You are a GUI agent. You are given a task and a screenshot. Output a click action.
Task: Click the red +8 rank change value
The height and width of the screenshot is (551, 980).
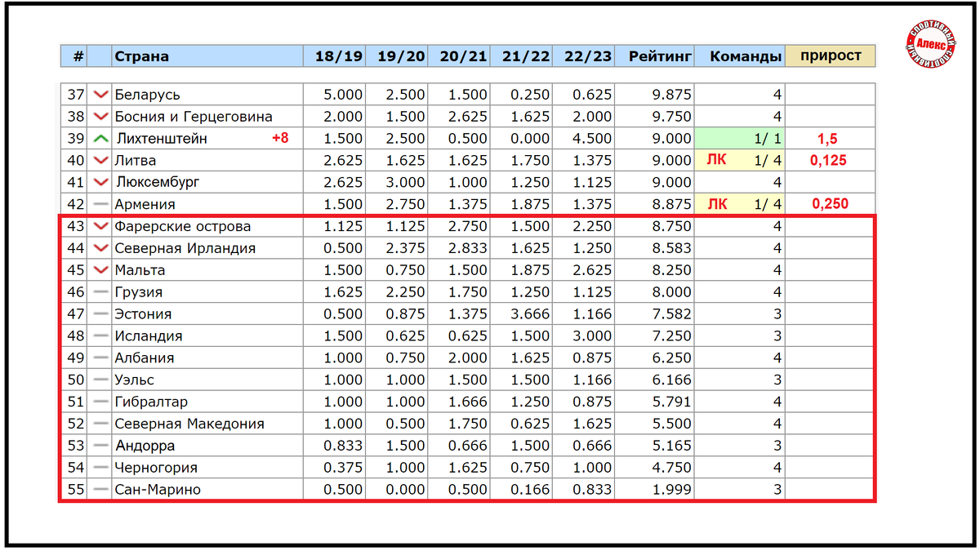point(280,139)
